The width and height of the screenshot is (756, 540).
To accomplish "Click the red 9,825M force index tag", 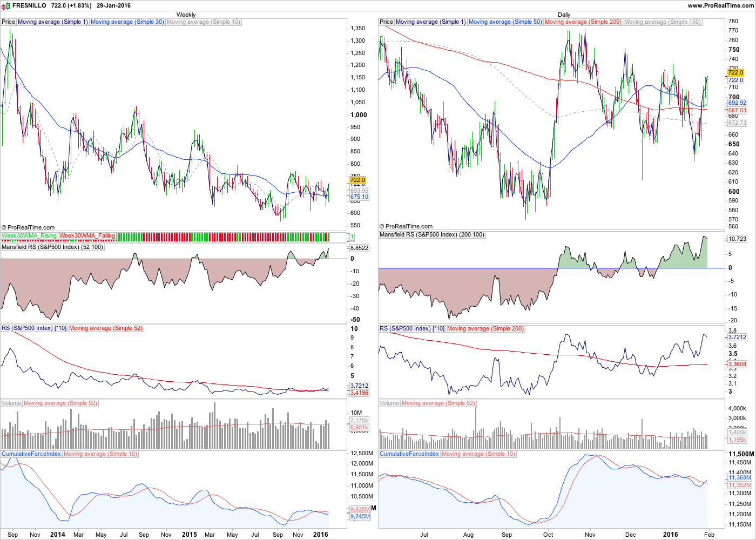I will click(x=360, y=509).
